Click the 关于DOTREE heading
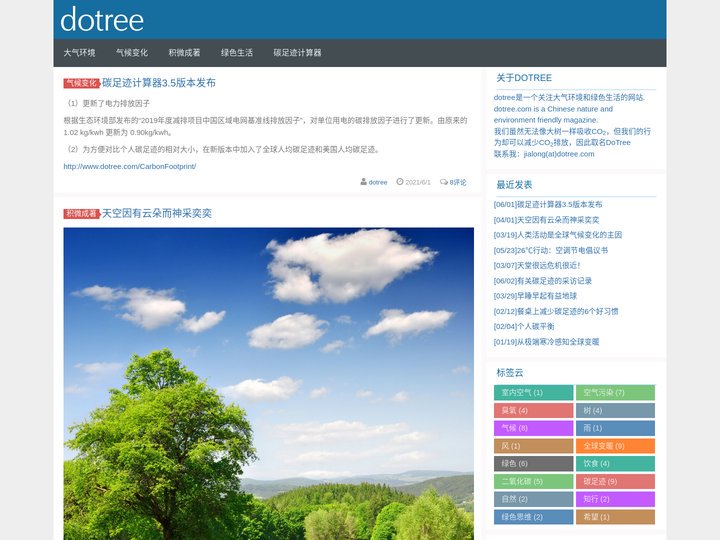Screen dimensions: 720x540 [524, 78]
